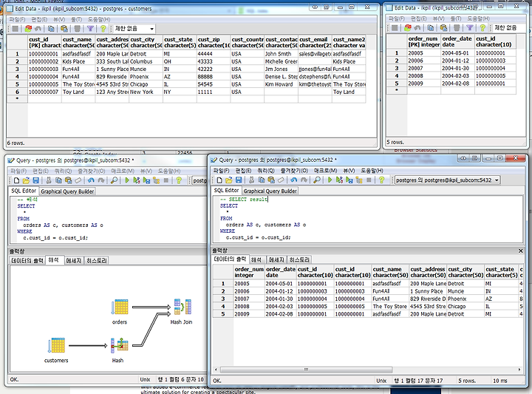Click Copy icon in customers Edit Data toolbar
Viewport: 532px width, 394px height.
click(x=51, y=29)
